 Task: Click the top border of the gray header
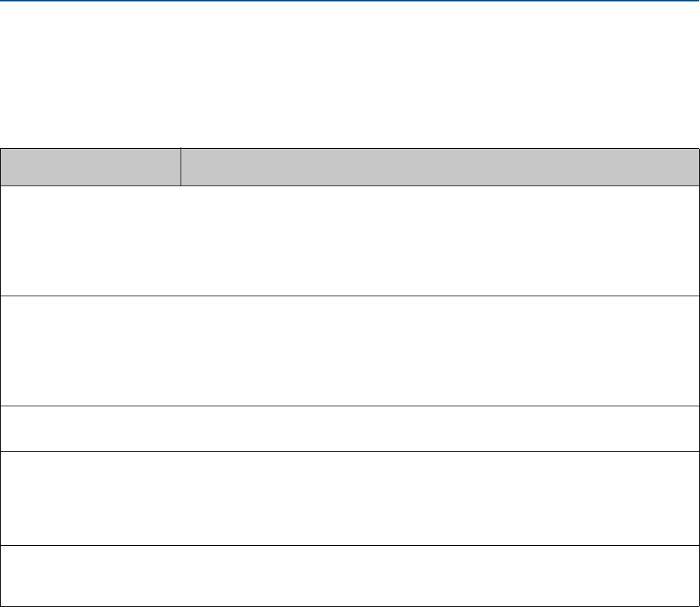[350, 149]
